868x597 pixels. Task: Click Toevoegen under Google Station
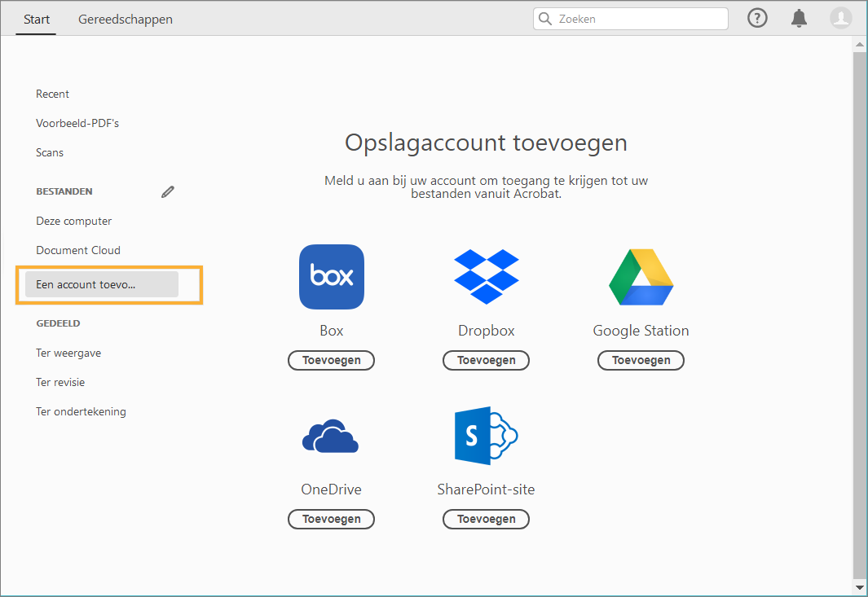click(641, 360)
